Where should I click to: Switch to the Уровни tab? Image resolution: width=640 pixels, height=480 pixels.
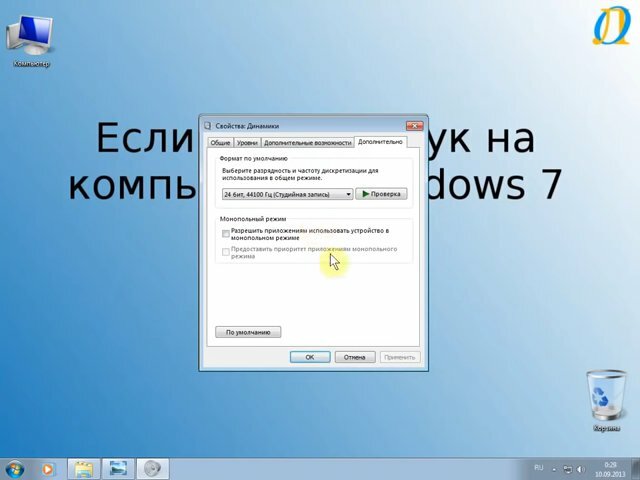247,142
